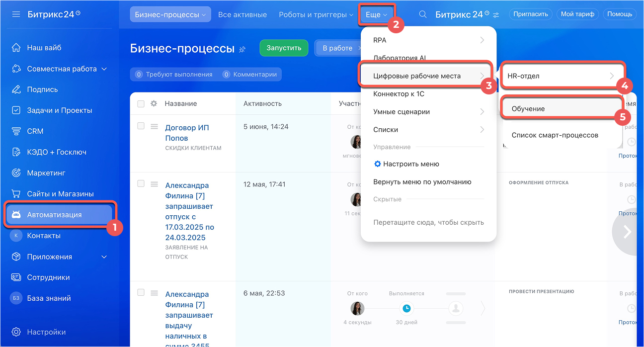Open the Договор ИП Попов link
This screenshot has width=644, height=347.
pos(187,133)
